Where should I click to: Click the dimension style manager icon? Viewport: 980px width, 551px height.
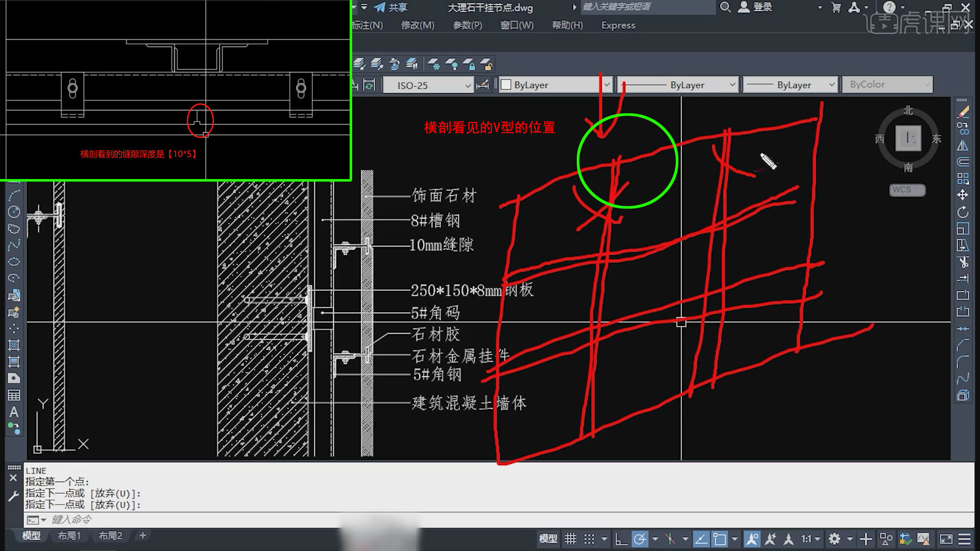[482, 85]
